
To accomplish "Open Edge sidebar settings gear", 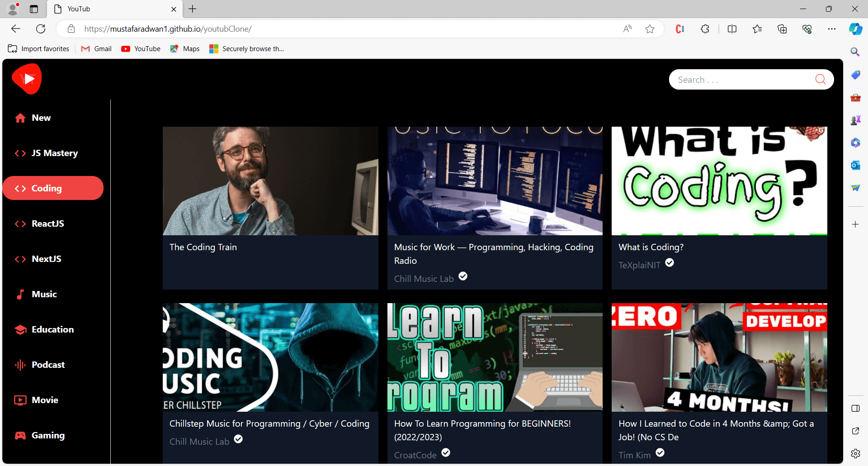I will click(x=855, y=453).
